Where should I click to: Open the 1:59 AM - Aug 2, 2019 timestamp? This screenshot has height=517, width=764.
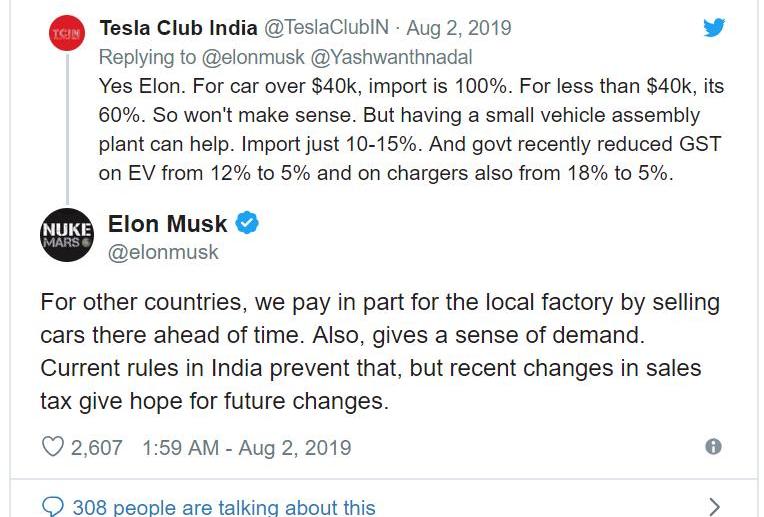pos(247,448)
